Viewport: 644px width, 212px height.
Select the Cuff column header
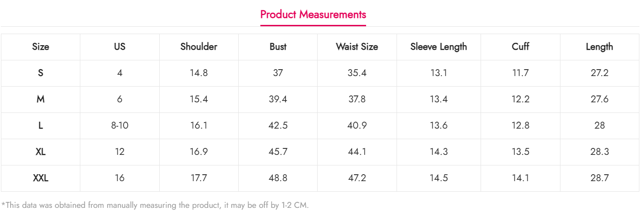point(520,47)
